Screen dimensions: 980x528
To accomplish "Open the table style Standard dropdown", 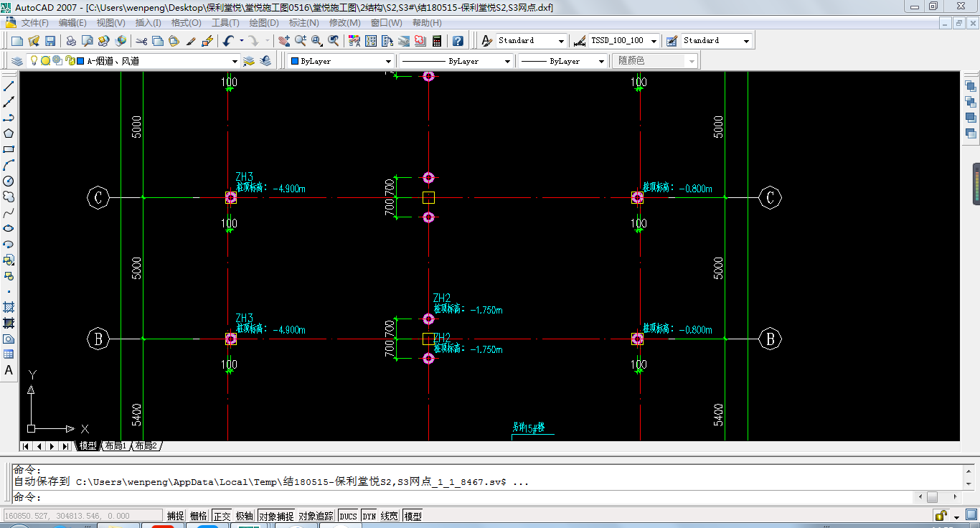I will (x=717, y=41).
